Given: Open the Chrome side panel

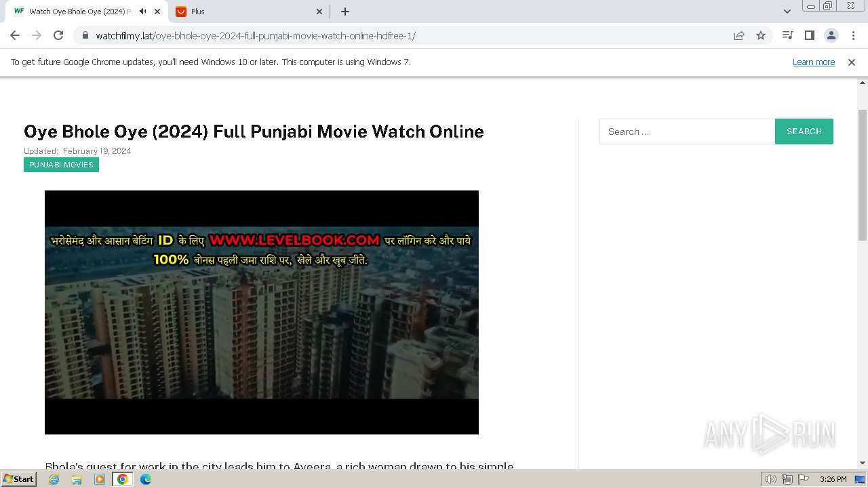Looking at the screenshot, I should coord(809,35).
